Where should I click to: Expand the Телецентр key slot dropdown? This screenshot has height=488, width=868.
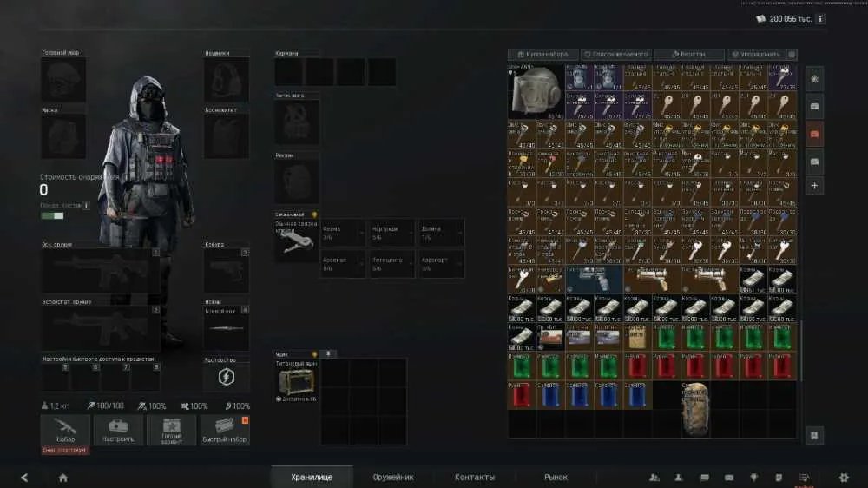coord(392,264)
